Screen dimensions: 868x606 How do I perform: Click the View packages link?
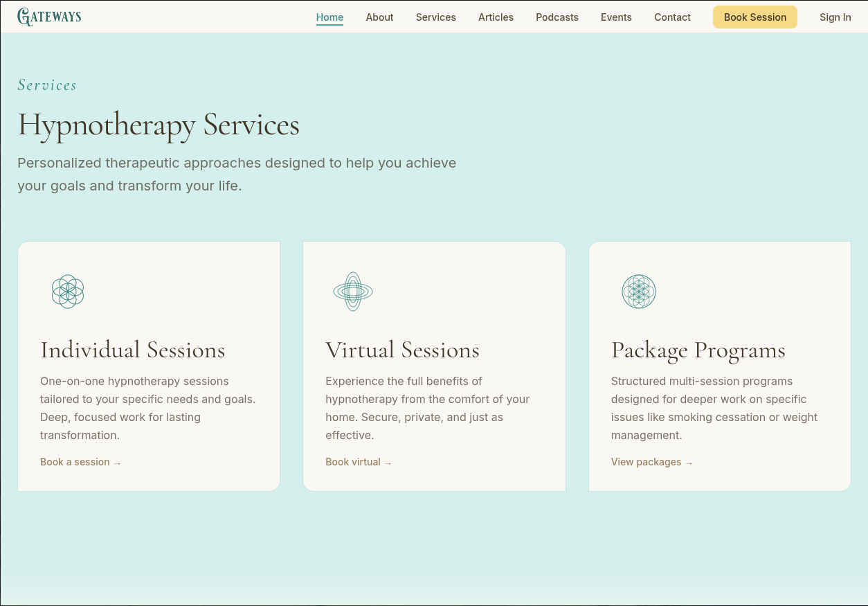(652, 462)
